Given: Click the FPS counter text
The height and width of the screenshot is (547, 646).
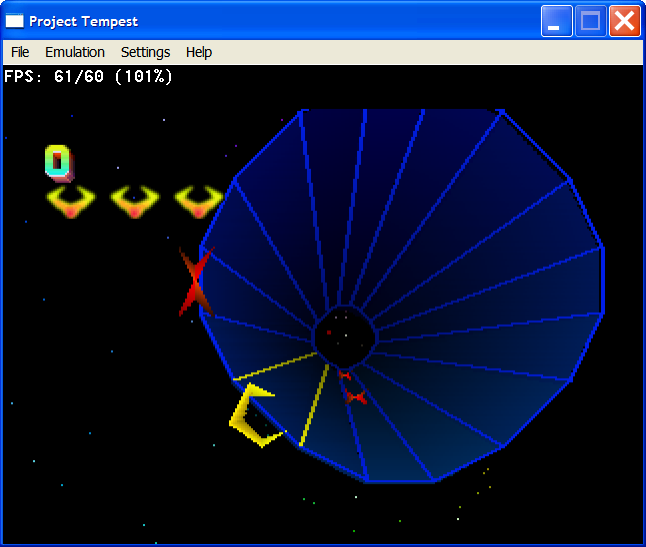Looking at the screenshot, I should (x=88, y=76).
